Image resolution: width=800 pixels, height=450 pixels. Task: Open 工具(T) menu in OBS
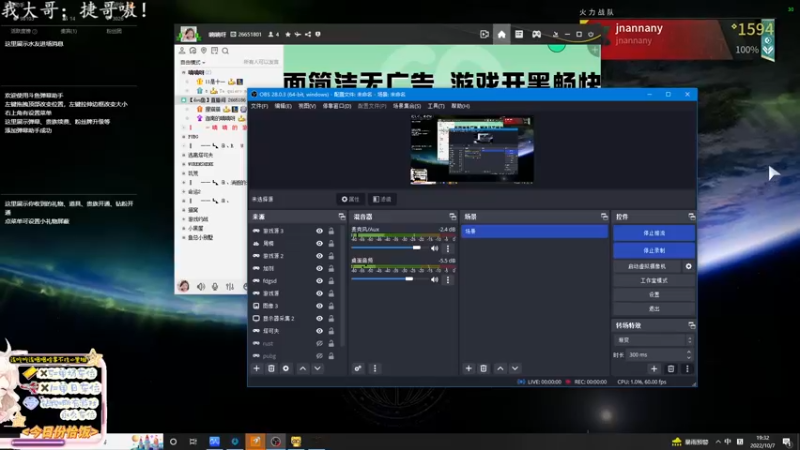click(436, 106)
